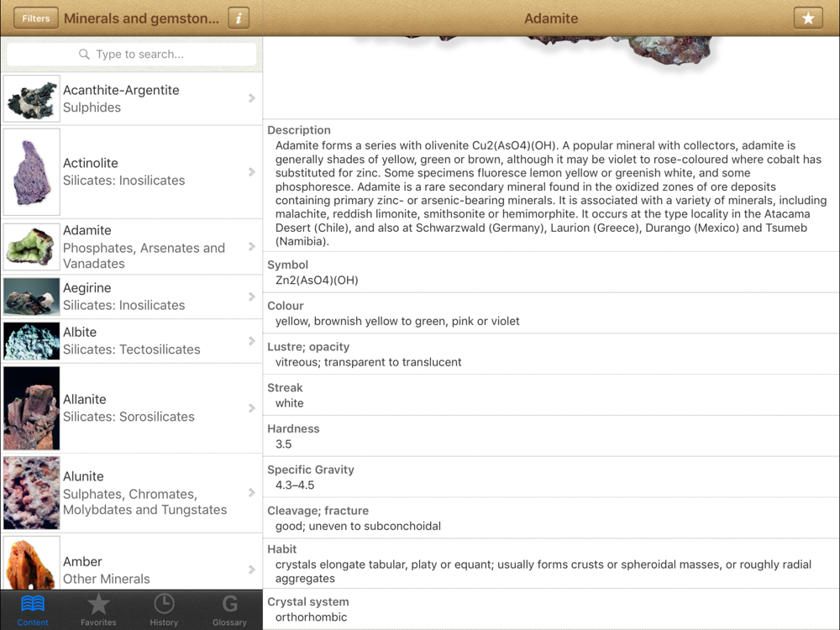Open the Albite crystal thumbnail
Screen dimensions: 840x630
(32, 341)
